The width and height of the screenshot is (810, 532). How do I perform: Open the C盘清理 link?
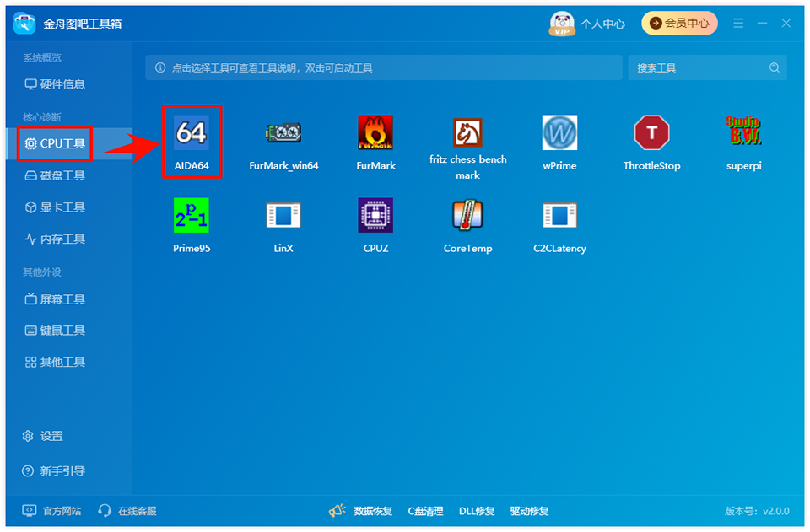click(x=425, y=511)
